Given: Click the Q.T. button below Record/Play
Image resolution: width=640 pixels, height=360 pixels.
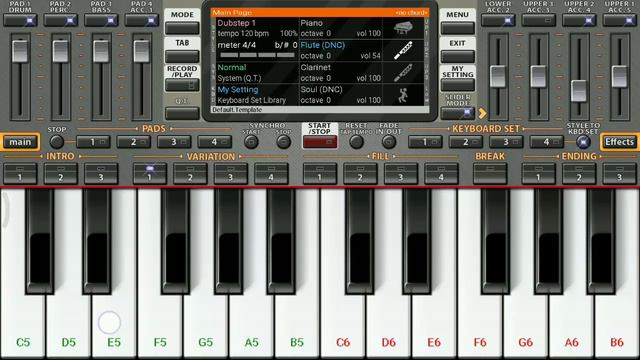Looking at the screenshot, I should pos(182,113).
